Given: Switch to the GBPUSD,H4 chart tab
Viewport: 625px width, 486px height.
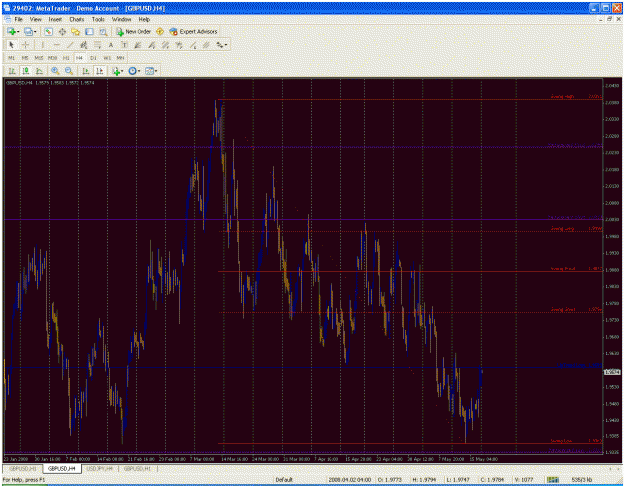Looking at the screenshot, I should point(62,469).
